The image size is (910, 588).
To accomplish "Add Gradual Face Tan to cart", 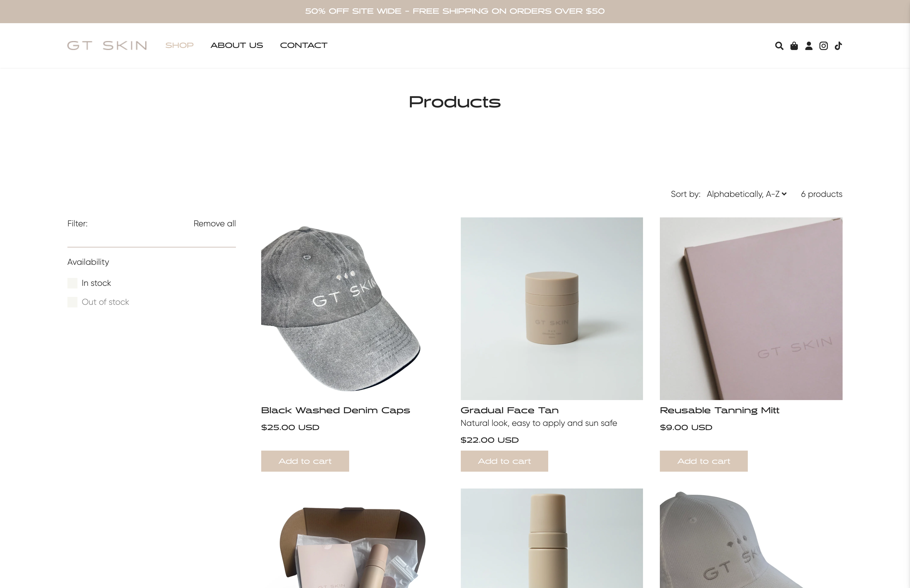I will tap(504, 461).
